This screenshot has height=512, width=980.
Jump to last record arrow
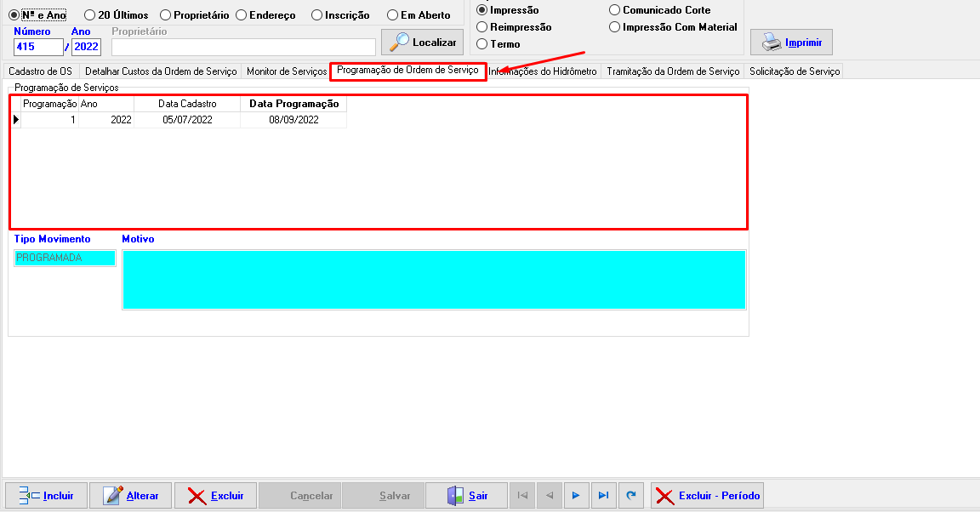(x=603, y=496)
